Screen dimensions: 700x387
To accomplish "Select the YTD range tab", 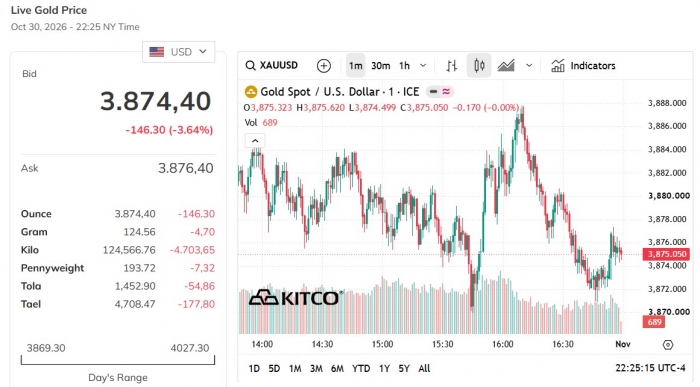I will click(361, 368).
